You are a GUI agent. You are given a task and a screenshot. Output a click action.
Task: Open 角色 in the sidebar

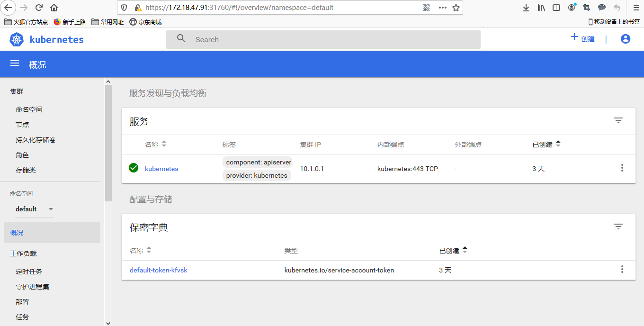pos(22,155)
